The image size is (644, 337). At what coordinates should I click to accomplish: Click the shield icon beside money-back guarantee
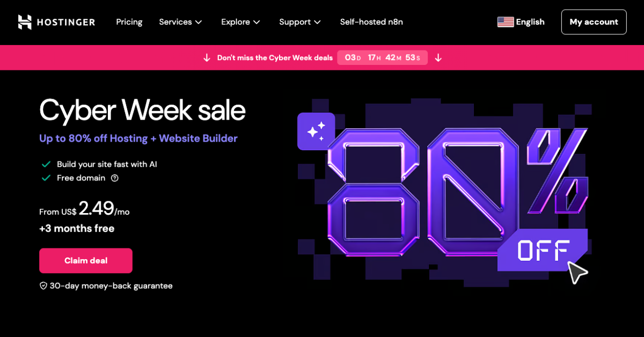43,286
